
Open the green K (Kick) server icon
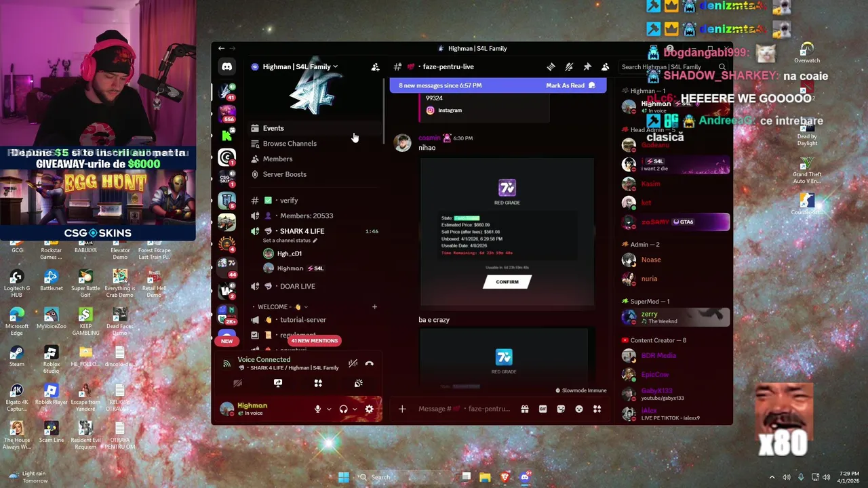[226, 136]
